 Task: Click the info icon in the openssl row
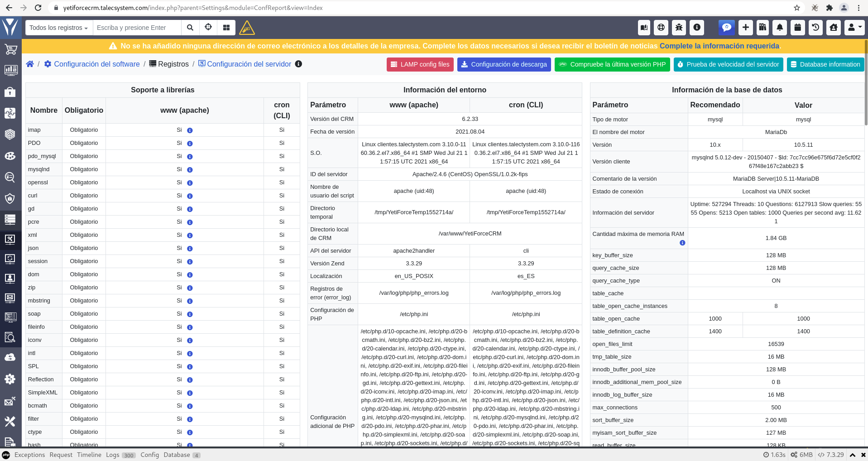[190, 183]
